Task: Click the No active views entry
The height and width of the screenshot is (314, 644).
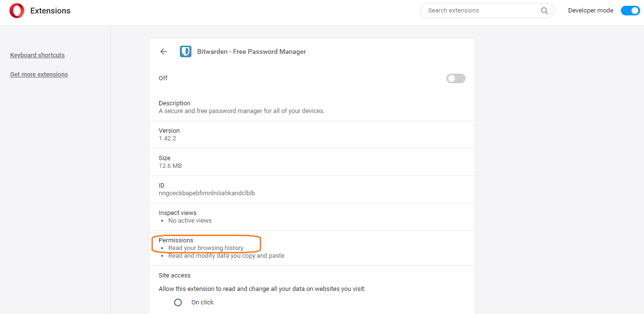Action: pyautogui.click(x=190, y=221)
